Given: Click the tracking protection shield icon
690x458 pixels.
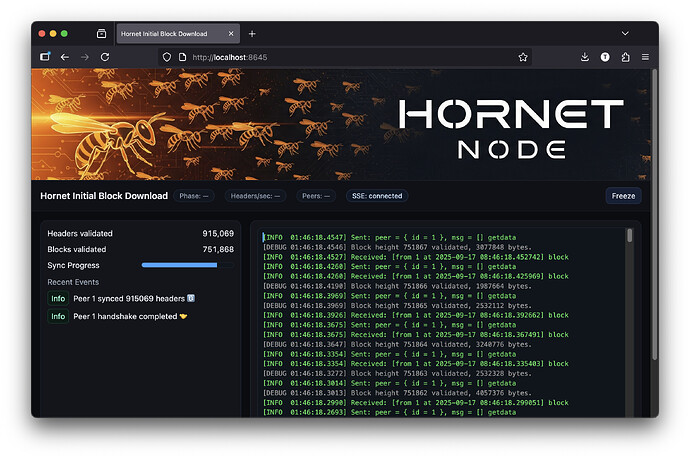Looking at the screenshot, I should click(x=166, y=58).
